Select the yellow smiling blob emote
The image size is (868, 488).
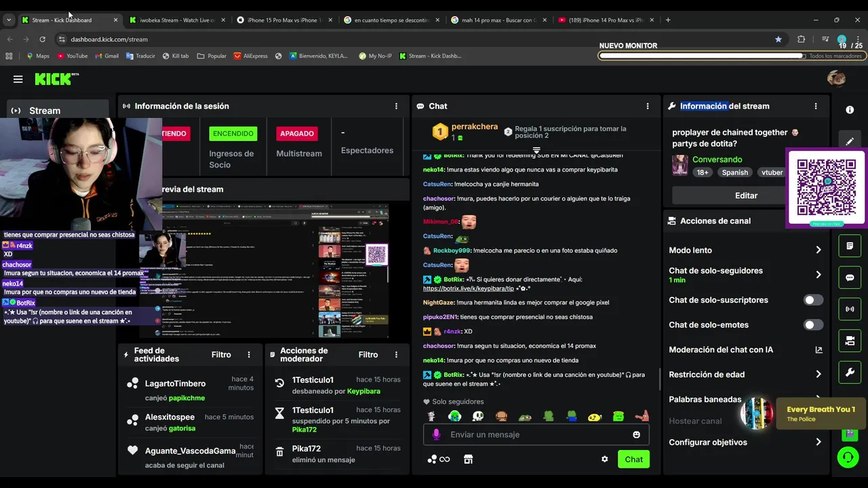[595, 416]
